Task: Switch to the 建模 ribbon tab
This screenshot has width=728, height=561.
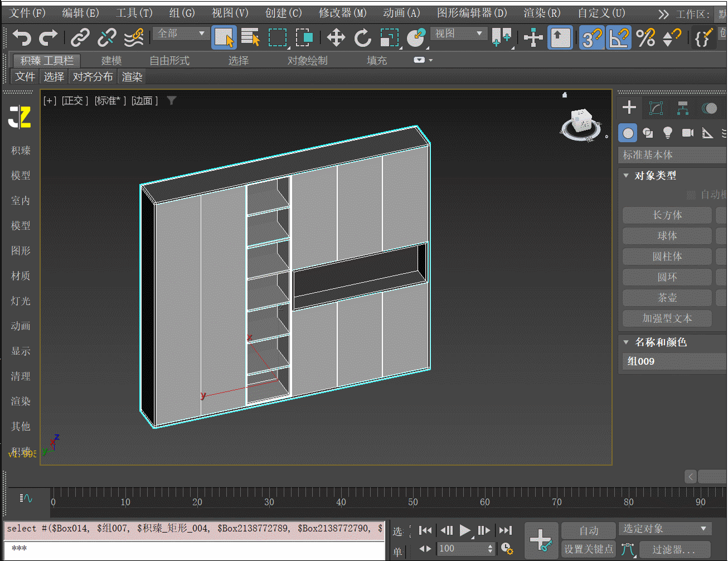Action: pos(111,60)
